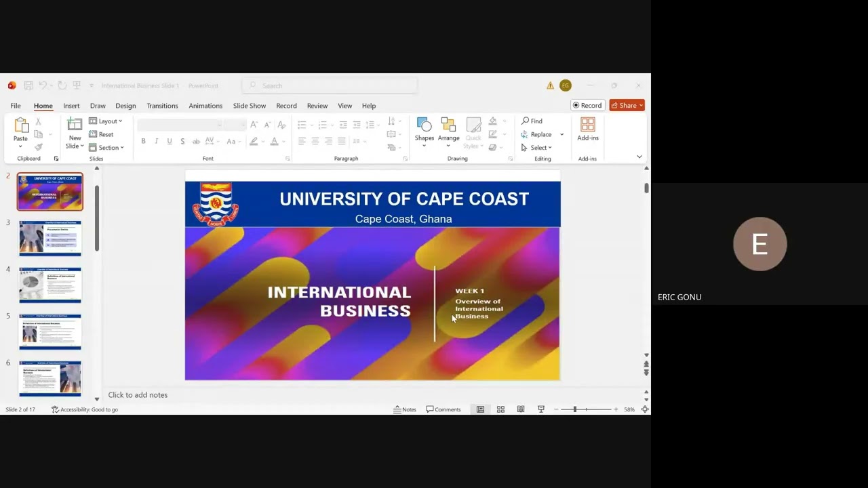
Task: Click the Shape Outline icon
Action: click(x=493, y=134)
